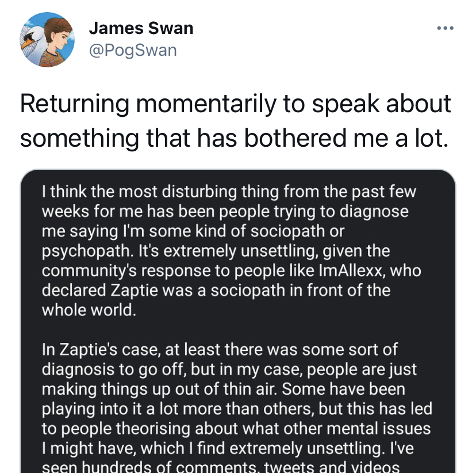Click the line 'seen hundreds of comments, tweets and videos'

[221, 467]
